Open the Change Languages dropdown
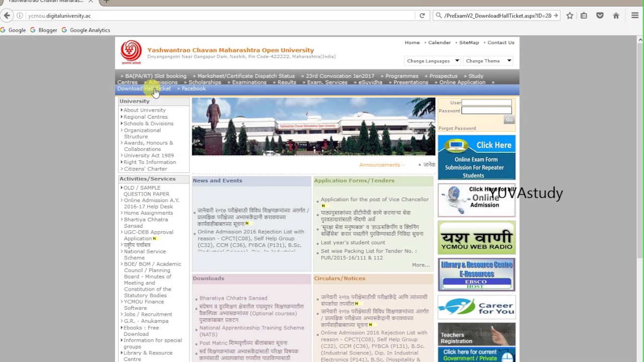Screen dimensions: 644x362 433,61
